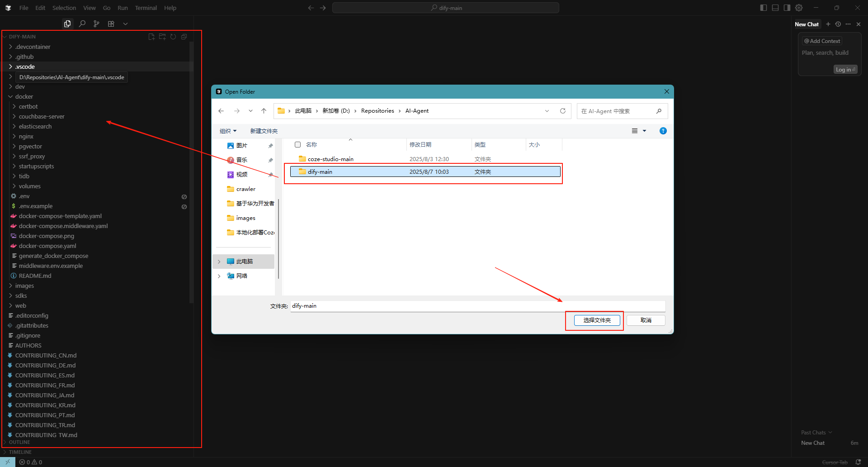Viewport: 868px width, 467px height.
Task: Go up one folder level in dialog
Action: (264, 111)
